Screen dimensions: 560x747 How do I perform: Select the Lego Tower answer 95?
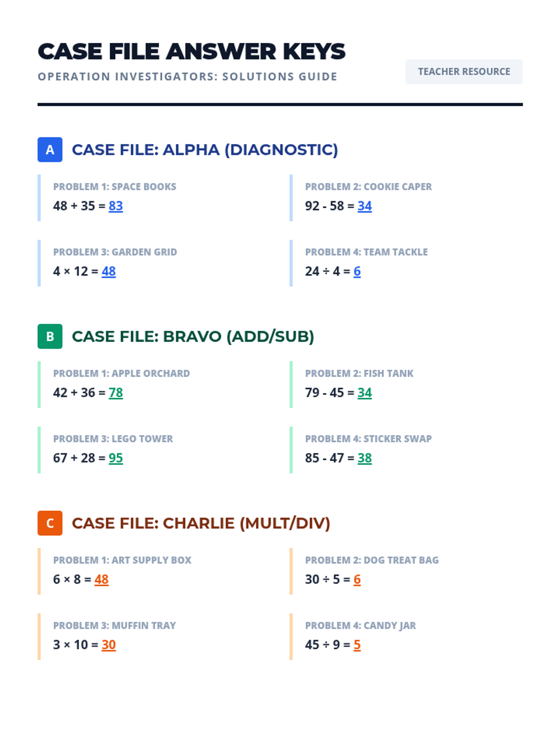coord(116,458)
